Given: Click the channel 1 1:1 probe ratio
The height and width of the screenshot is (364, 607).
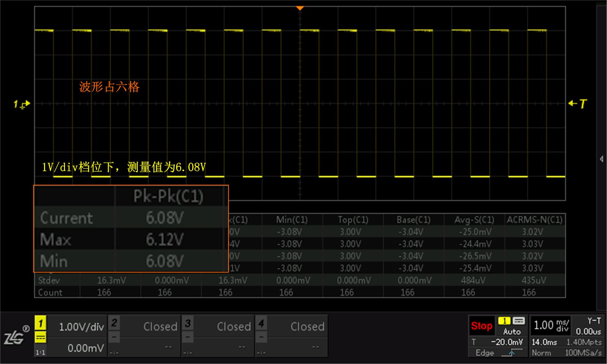Looking at the screenshot, I should coord(40,352).
